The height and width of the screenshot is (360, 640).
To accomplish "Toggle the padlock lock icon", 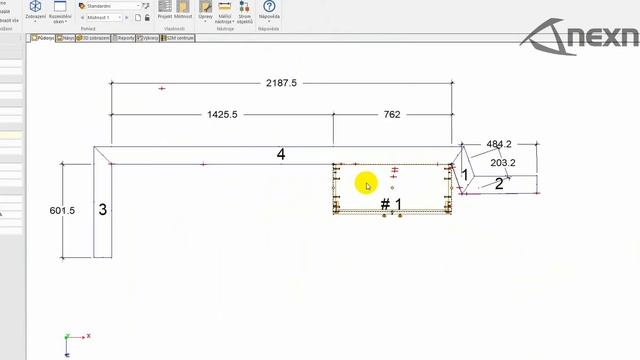I will click(147, 18).
